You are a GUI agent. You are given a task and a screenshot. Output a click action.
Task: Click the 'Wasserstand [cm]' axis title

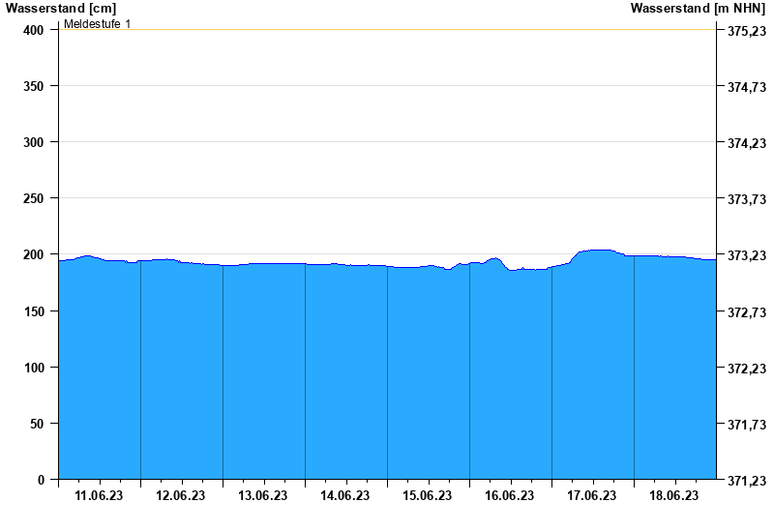pos(60,9)
